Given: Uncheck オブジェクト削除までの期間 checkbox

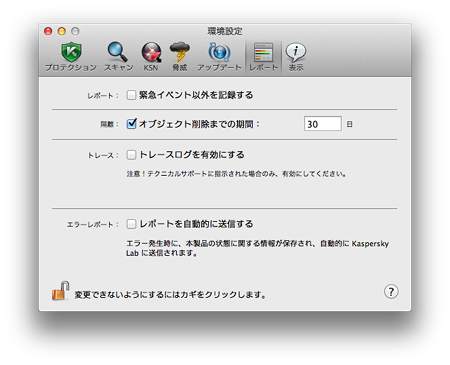Looking at the screenshot, I should pos(131,124).
